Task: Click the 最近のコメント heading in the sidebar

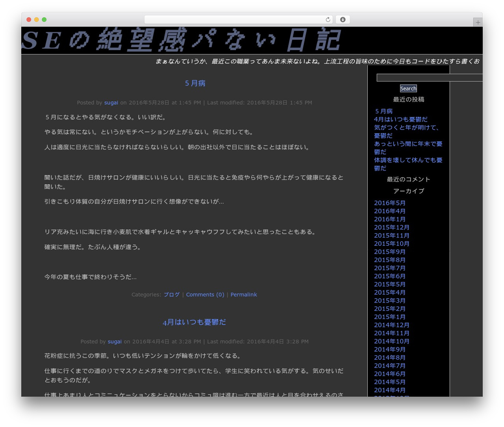Action: tap(409, 180)
